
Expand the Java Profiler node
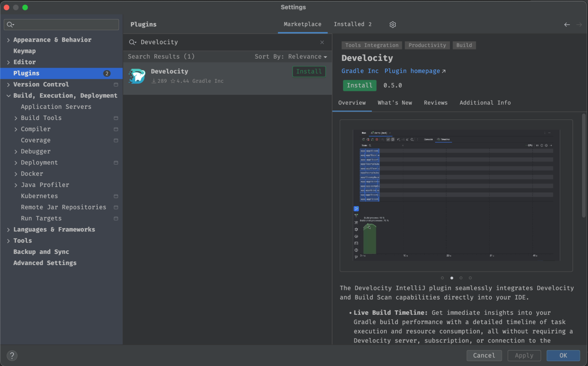(16, 185)
